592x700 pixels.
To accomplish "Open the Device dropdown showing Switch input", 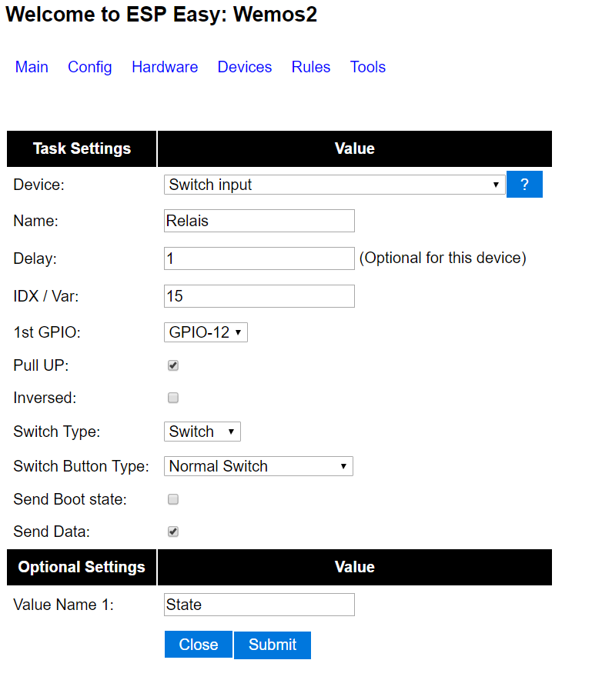I will pyautogui.click(x=334, y=185).
